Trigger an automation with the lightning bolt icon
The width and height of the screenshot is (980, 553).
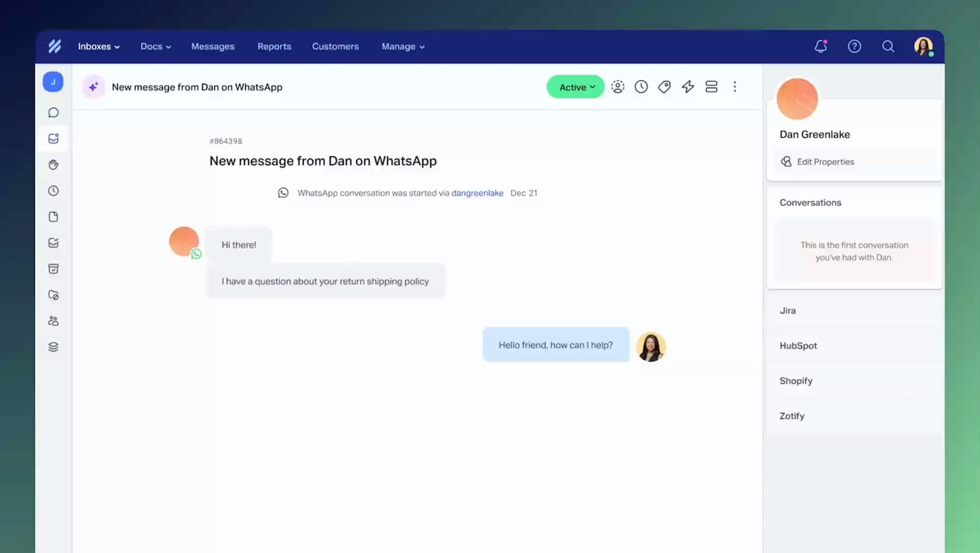tap(687, 87)
